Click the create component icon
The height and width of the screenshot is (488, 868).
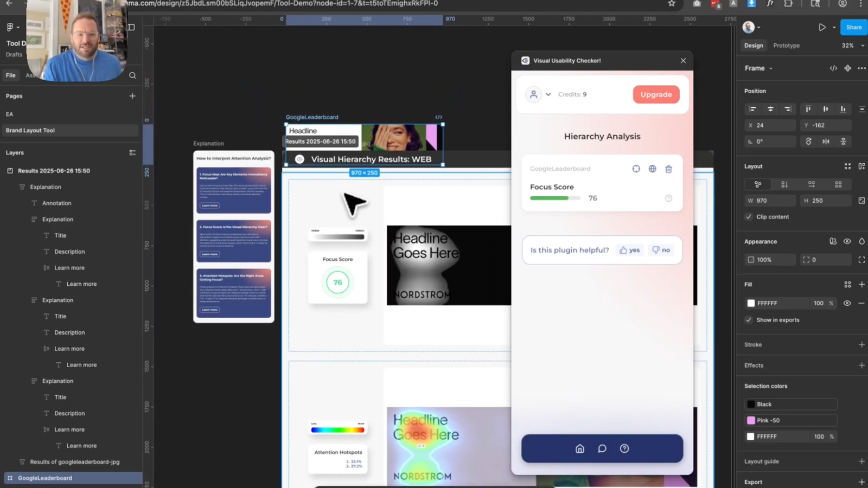click(x=847, y=68)
